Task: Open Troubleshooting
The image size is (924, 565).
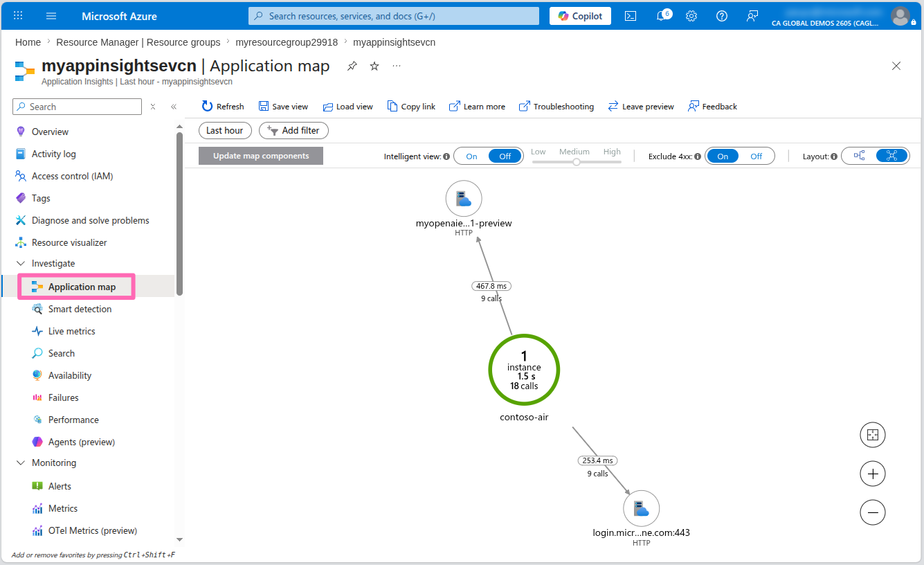Action: (x=556, y=106)
